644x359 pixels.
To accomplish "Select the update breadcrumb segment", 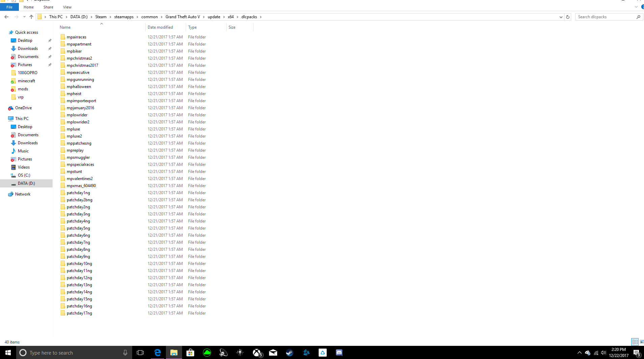I will pyautogui.click(x=214, y=17).
